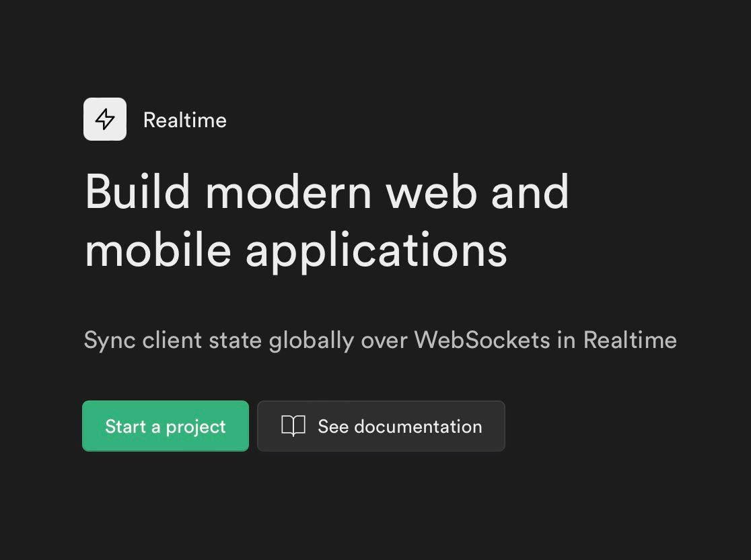Click the "mobile applications" heading line
The height and width of the screenshot is (560, 751).
click(296, 251)
